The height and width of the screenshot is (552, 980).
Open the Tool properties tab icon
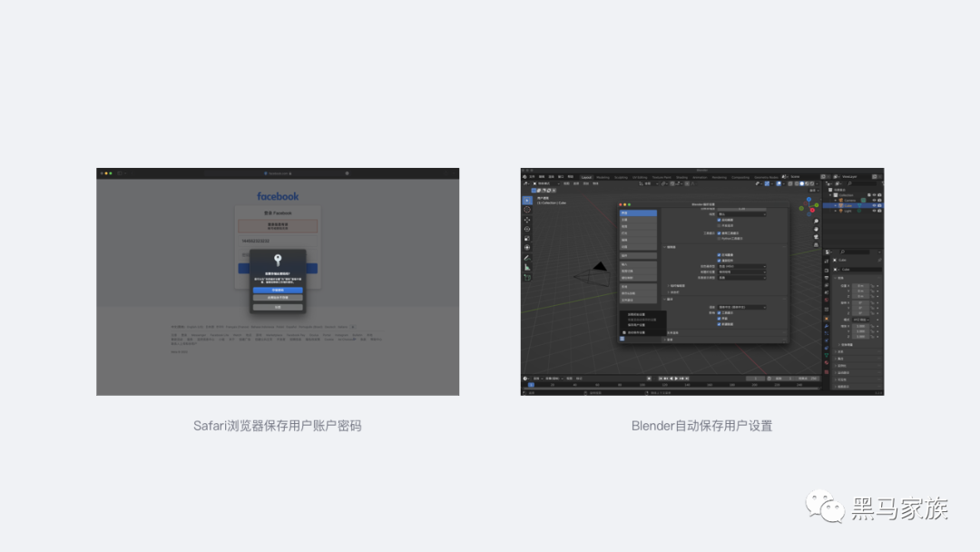pos(827,261)
